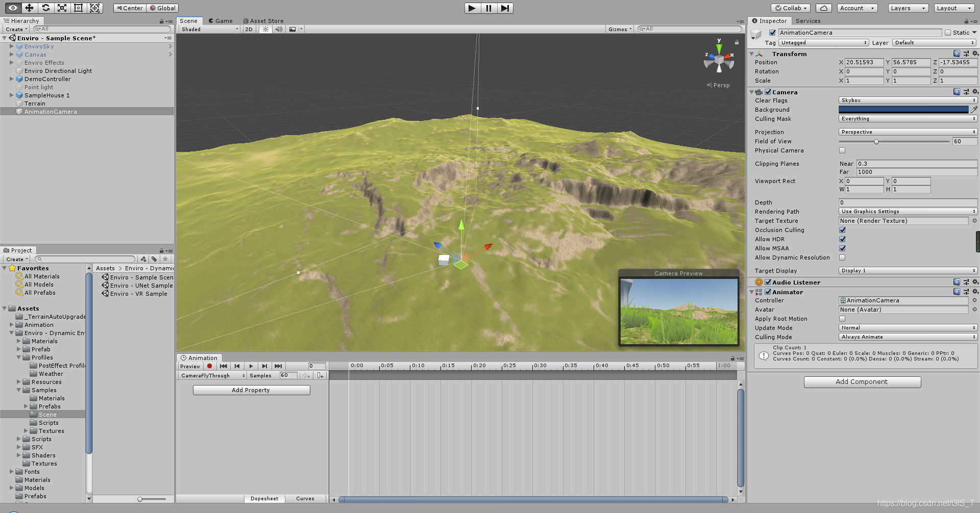This screenshot has height=513, width=980.
Task: Go to last keyframe in Animation
Action: [278, 366]
